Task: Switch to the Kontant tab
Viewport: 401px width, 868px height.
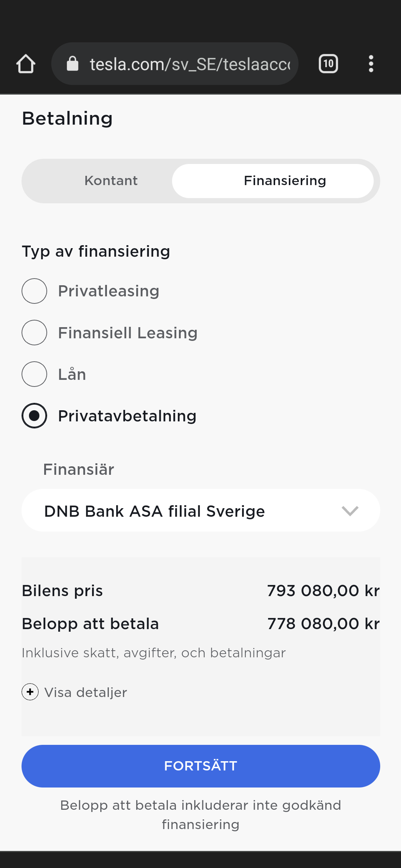Action: click(111, 181)
